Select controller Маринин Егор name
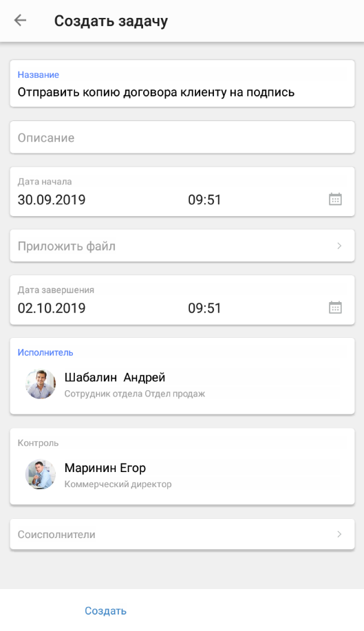This screenshot has height=631, width=364. pos(105,468)
